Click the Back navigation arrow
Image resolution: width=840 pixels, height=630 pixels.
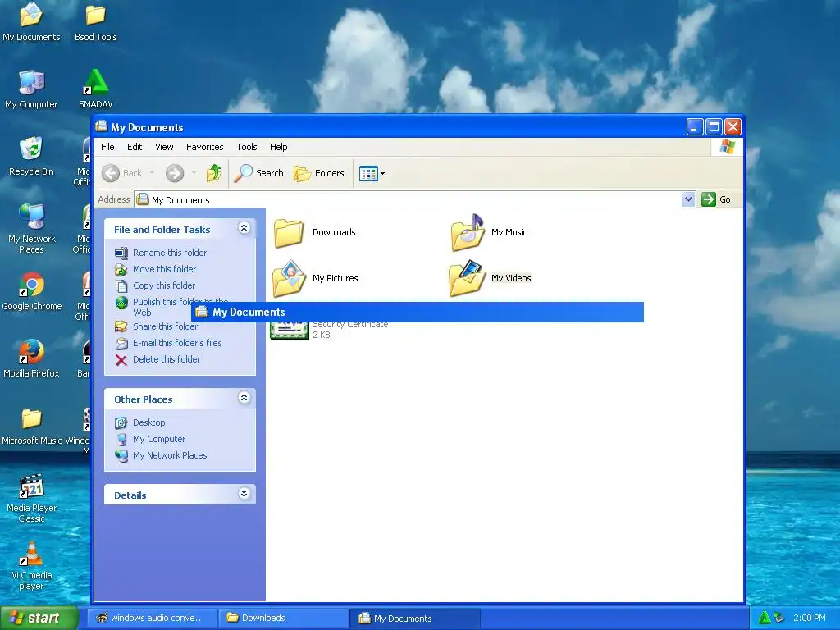pos(111,173)
